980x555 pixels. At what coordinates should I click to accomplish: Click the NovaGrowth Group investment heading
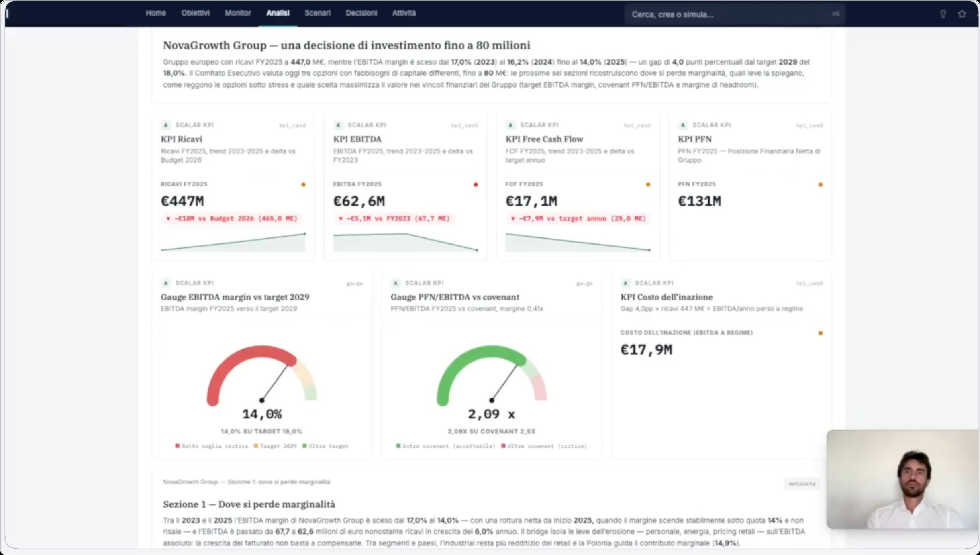[347, 45]
